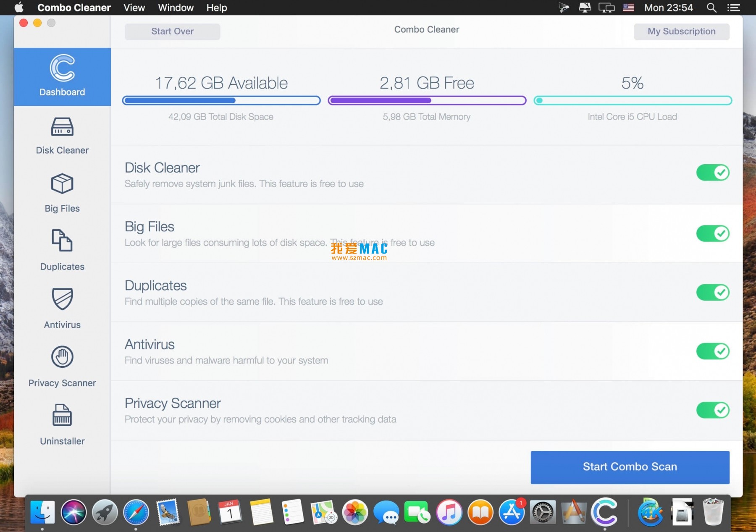Open the Apple menu
The height and width of the screenshot is (532, 756).
tap(19, 8)
